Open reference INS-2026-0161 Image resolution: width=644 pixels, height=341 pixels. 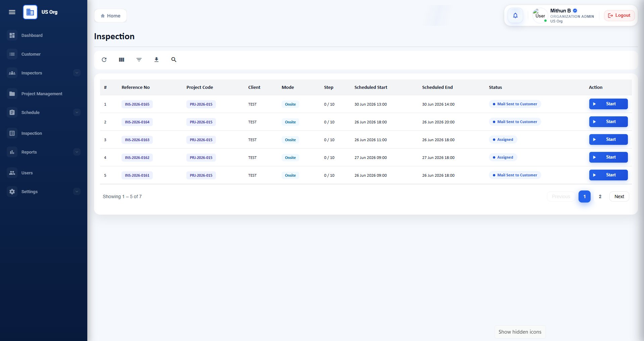tap(137, 175)
